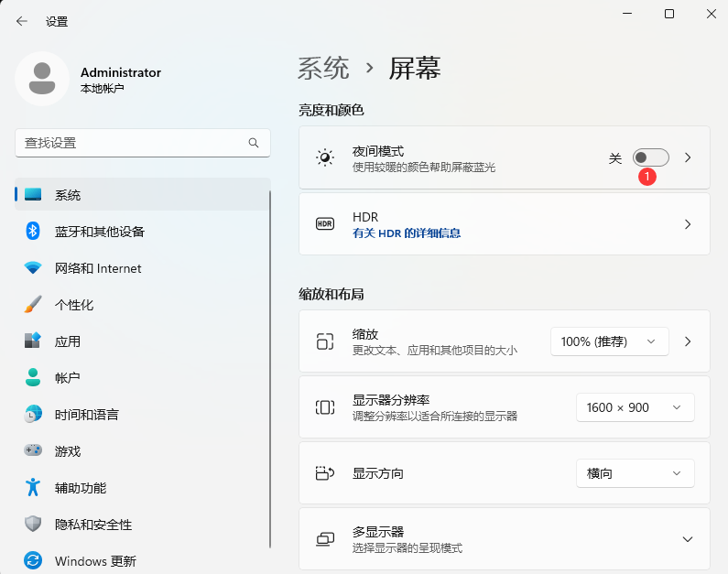728x574 pixels.
Task: Click the 应用 apps icon
Action: click(x=33, y=341)
